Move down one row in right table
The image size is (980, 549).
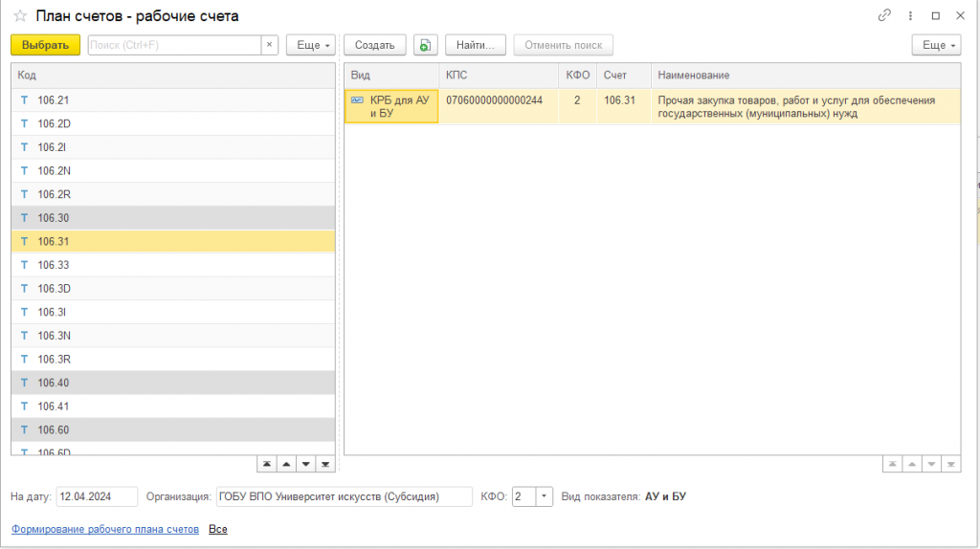931,464
